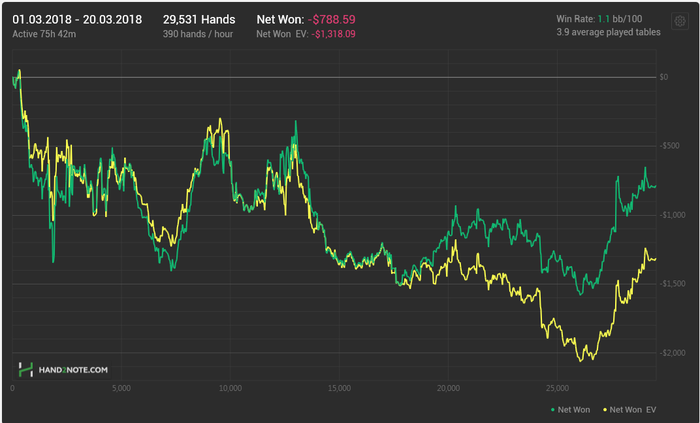This screenshot has width=700, height=423.
Task: Click the 29,531 Hands total
Action: click(199, 20)
